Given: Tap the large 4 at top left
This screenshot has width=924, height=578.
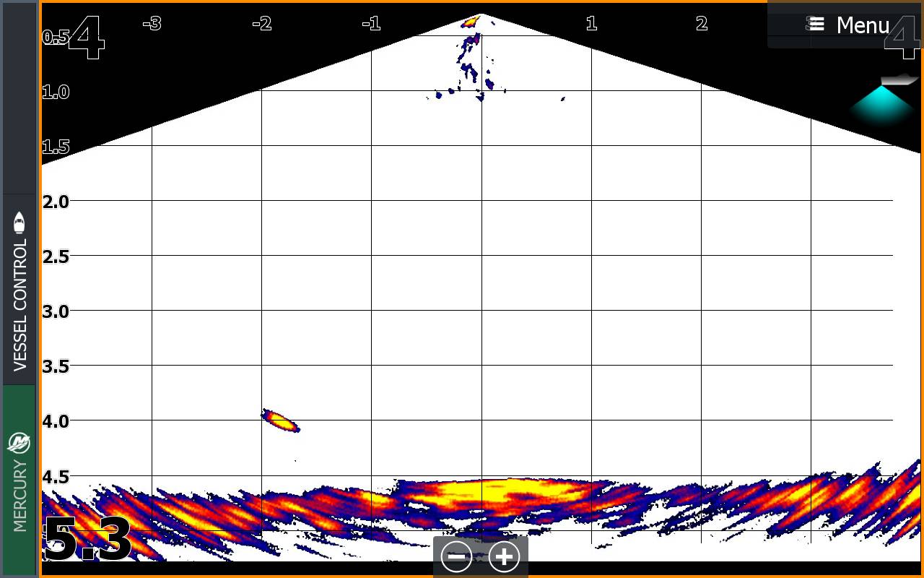Looking at the screenshot, I should click(87, 37).
